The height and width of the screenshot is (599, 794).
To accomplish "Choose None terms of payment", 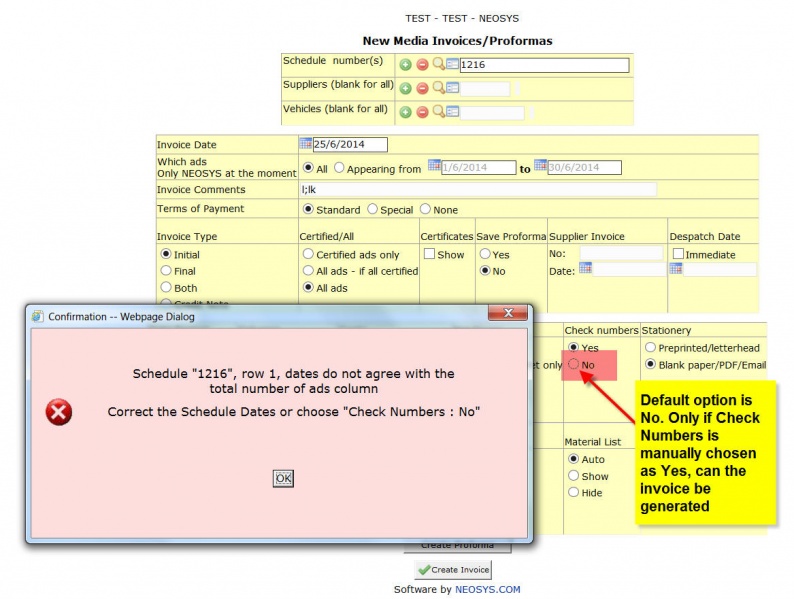I will tap(425, 209).
